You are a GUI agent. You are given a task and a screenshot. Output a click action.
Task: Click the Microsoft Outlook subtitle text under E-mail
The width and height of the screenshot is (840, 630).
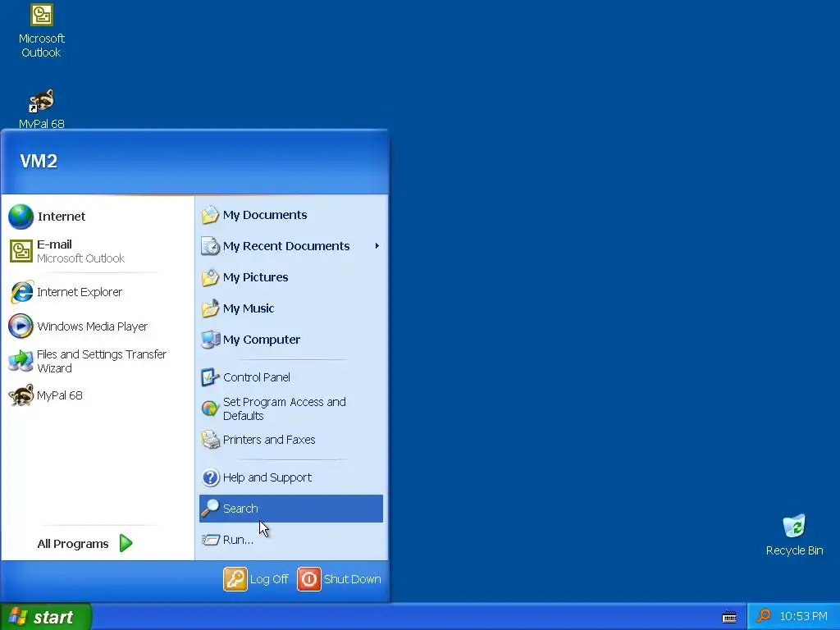(x=81, y=258)
